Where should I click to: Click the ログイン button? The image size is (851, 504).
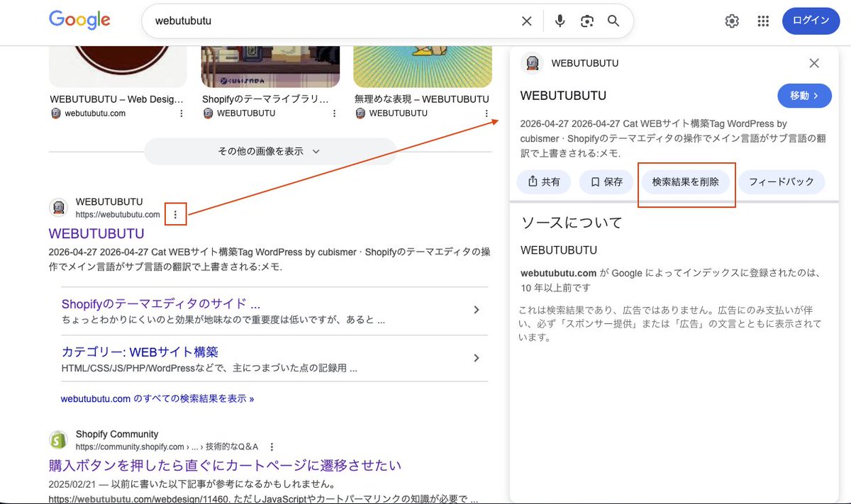(x=811, y=21)
